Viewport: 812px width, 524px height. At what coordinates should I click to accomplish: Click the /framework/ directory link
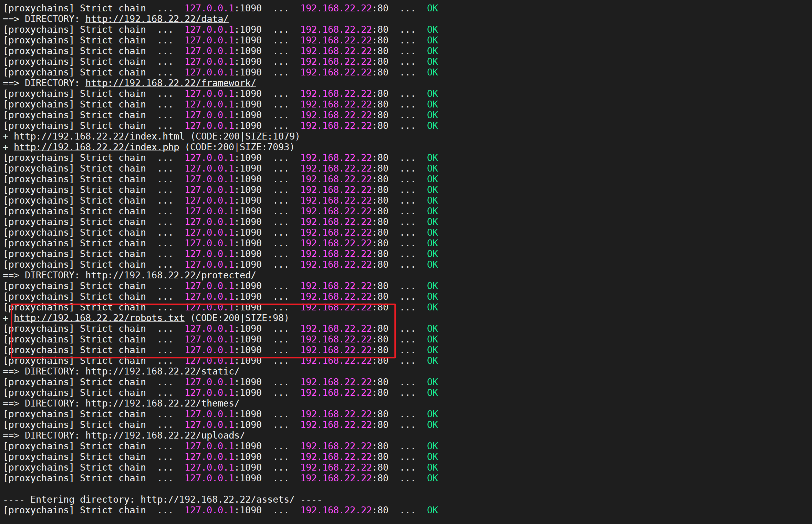(x=170, y=83)
